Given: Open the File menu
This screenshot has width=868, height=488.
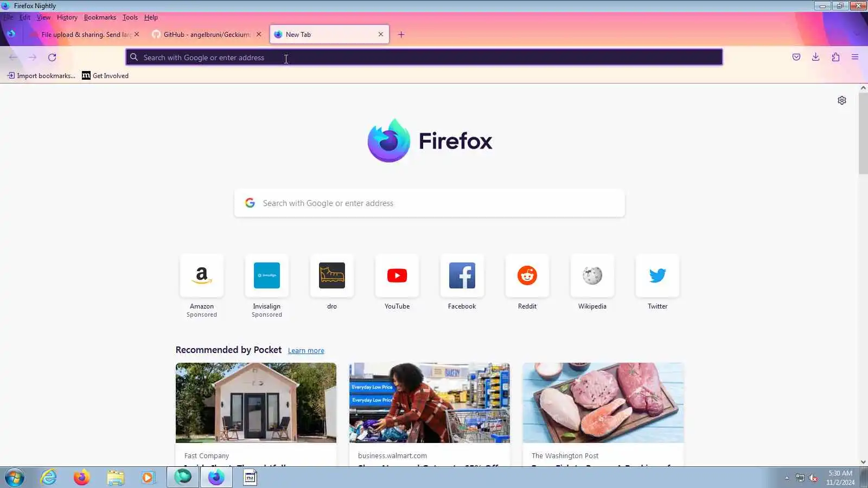Looking at the screenshot, I should 8,17.
